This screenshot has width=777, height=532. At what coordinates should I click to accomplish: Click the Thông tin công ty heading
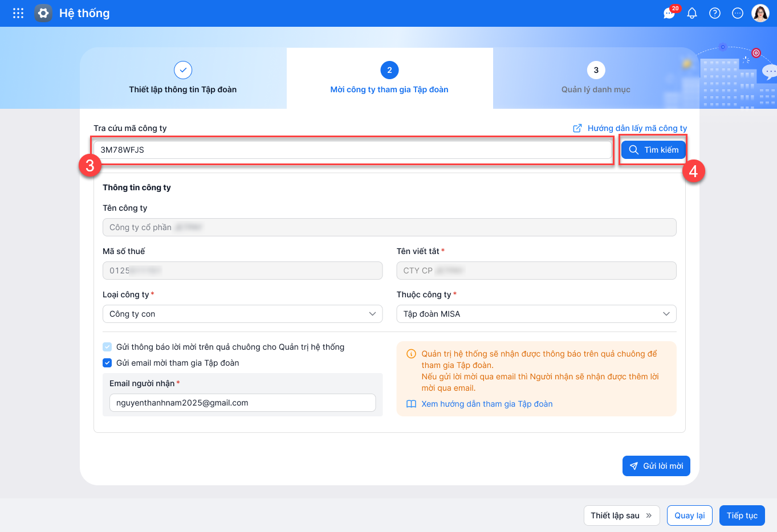tap(137, 187)
